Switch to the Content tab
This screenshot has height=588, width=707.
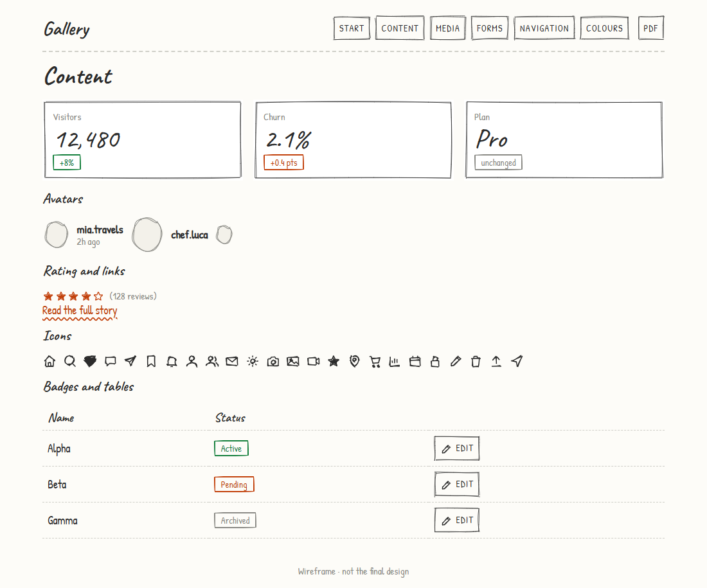[400, 28]
